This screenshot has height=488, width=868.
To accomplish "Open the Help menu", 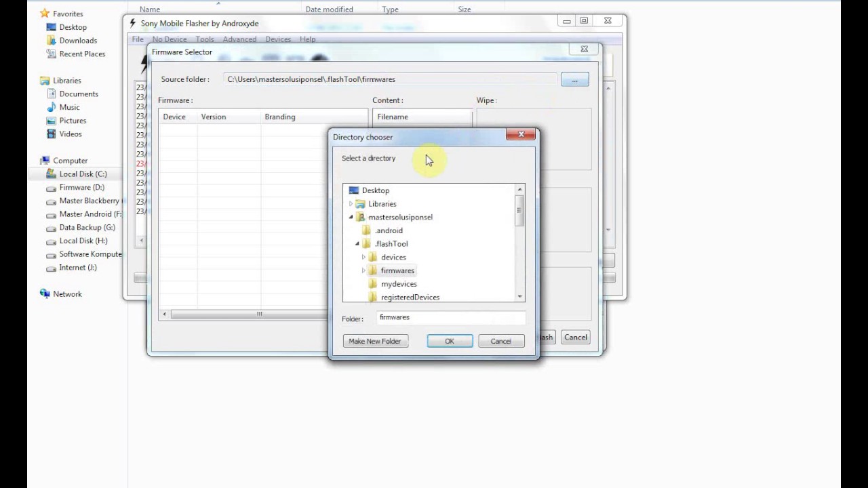I will point(307,39).
